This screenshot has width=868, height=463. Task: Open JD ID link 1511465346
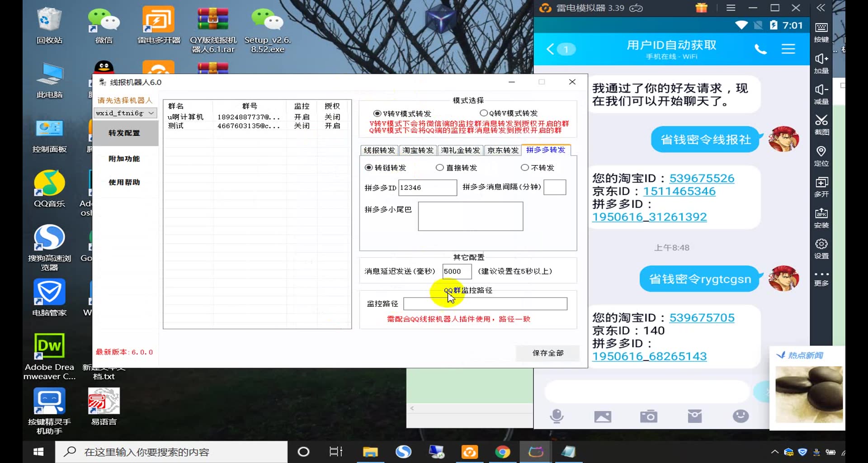click(679, 191)
